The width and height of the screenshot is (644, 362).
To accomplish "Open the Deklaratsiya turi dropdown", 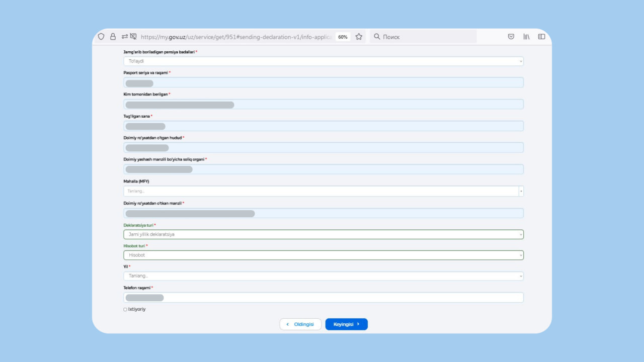I will click(x=323, y=234).
